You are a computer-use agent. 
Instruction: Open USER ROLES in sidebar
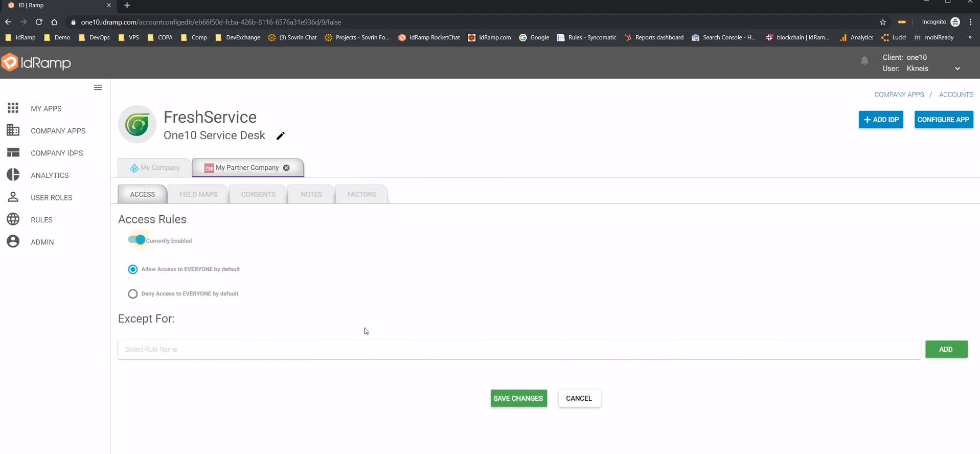click(52, 197)
